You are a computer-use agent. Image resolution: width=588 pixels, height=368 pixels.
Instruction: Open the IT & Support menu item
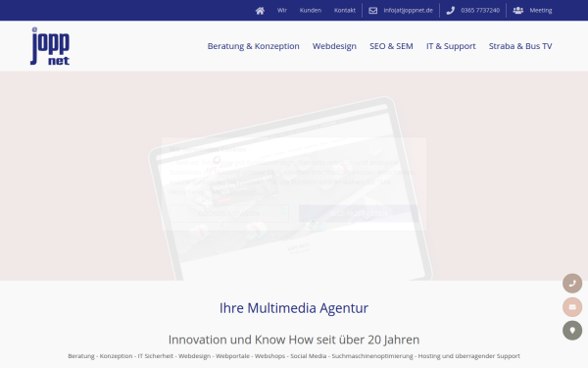pos(451,46)
